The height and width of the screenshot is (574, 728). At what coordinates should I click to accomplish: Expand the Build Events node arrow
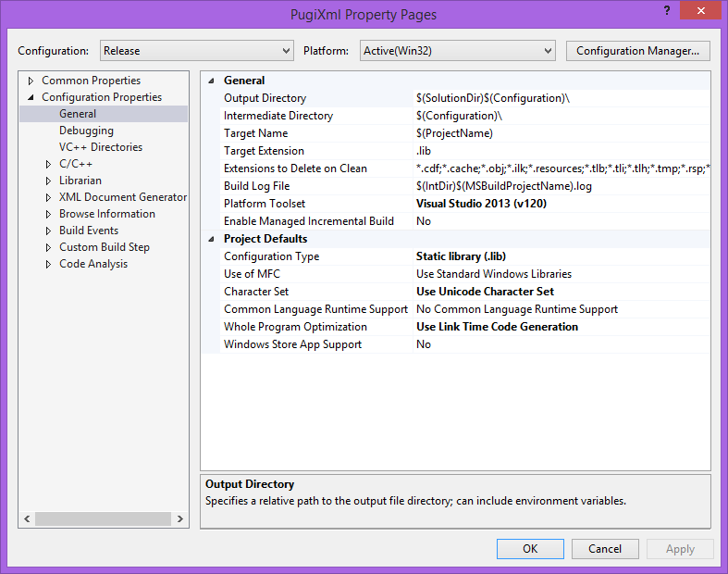pos(48,231)
